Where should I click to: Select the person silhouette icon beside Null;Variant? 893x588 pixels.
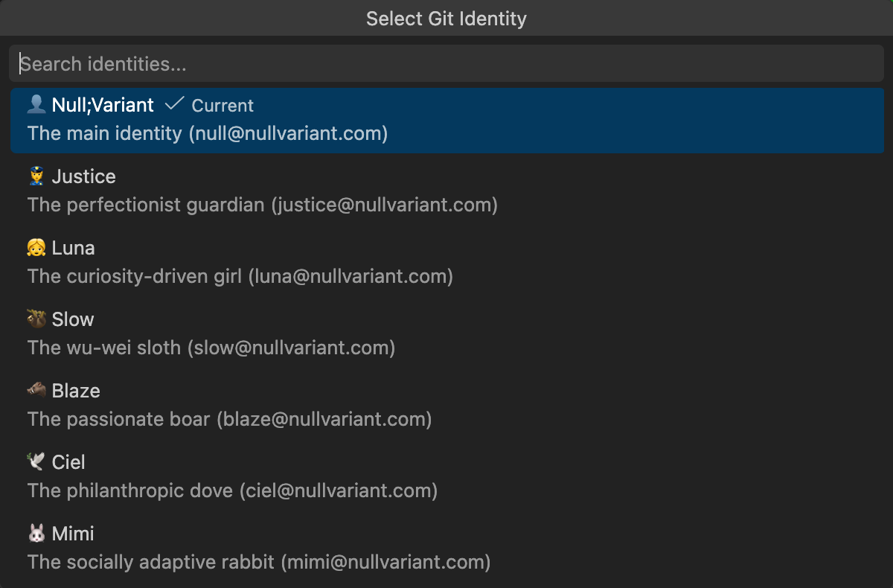point(36,104)
